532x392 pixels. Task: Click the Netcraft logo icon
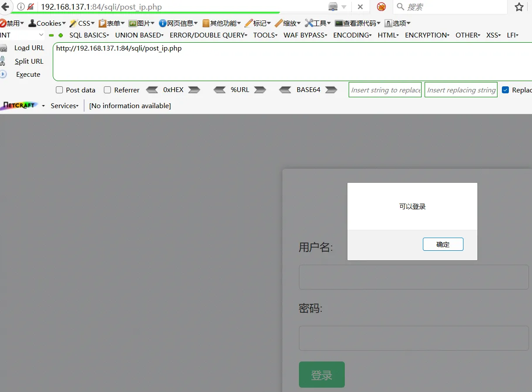click(19, 106)
